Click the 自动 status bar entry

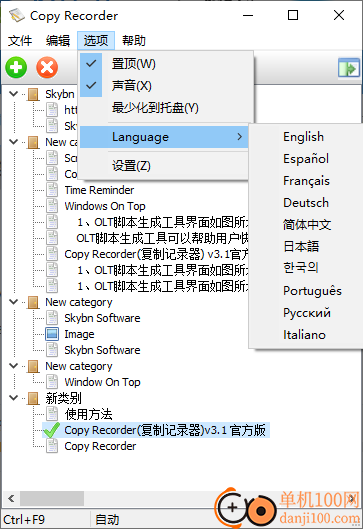(107, 520)
